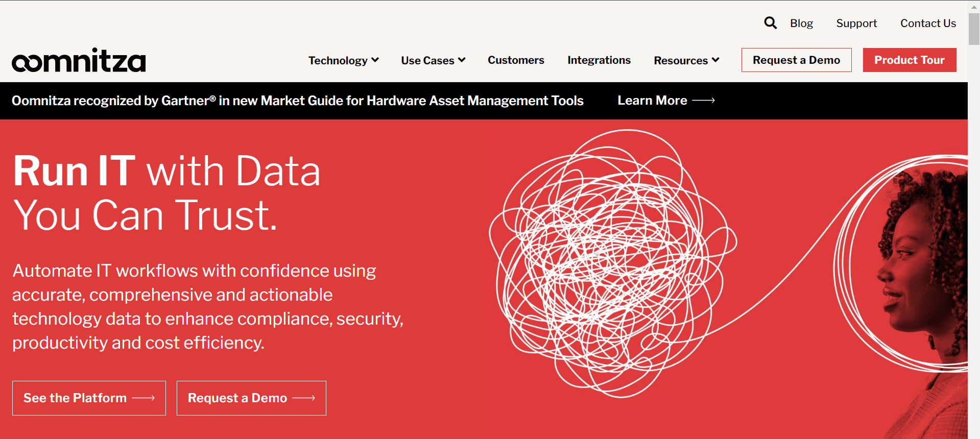This screenshot has height=439, width=980.
Task: Click the search magnifier icon
Action: tap(770, 23)
